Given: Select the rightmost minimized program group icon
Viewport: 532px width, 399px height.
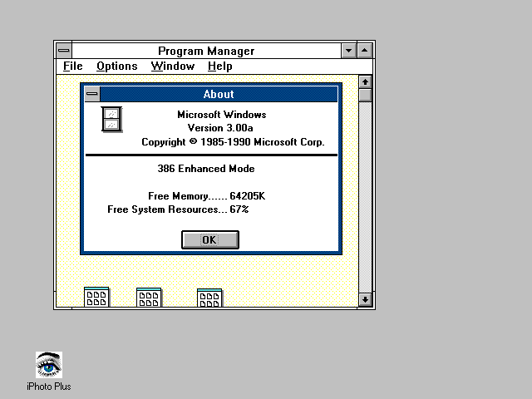Looking at the screenshot, I should (x=209, y=298).
